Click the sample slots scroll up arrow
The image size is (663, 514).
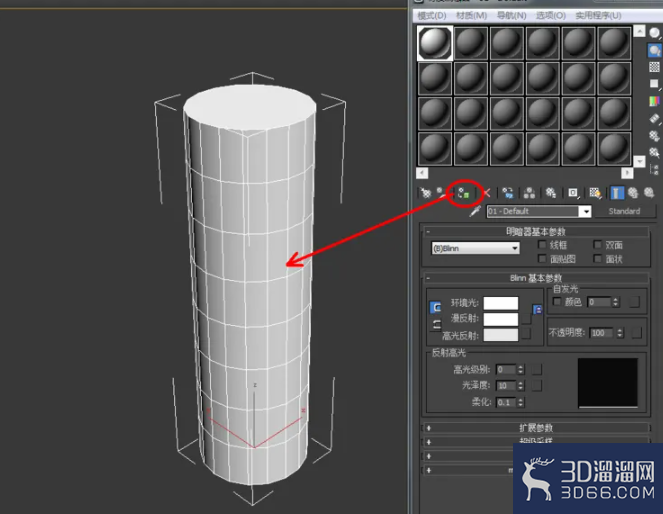639,31
